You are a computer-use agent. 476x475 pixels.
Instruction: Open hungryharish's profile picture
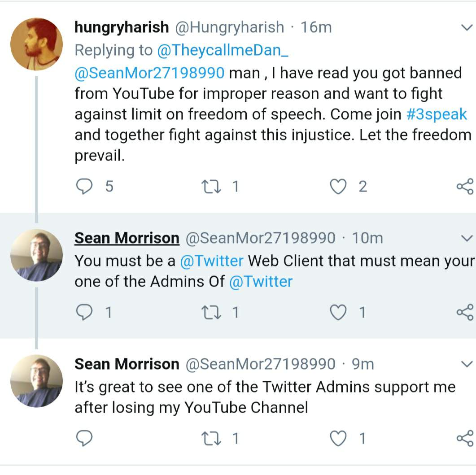click(36, 44)
